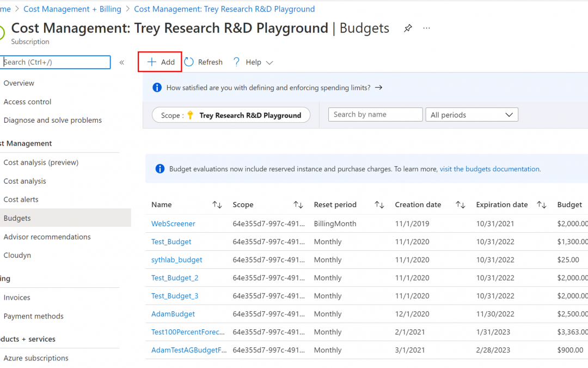Click the 1/31/2023 expiration date
The width and height of the screenshot is (588, 368).
tap(493, 332)
